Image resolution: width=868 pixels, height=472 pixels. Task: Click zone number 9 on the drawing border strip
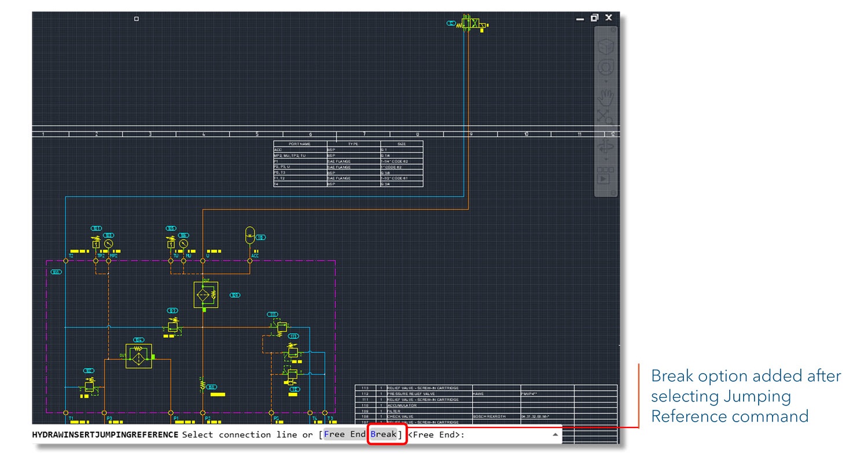[x=472, y=134]
